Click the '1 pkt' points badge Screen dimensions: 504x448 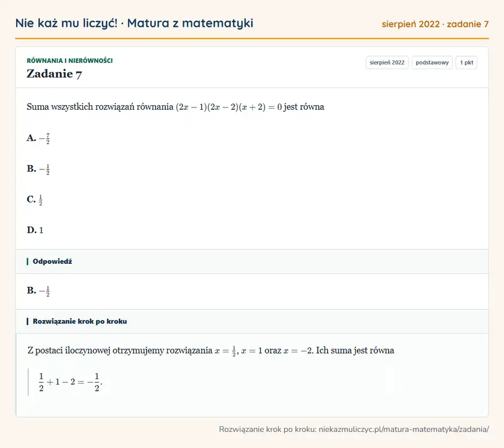(x=466, y=62)
